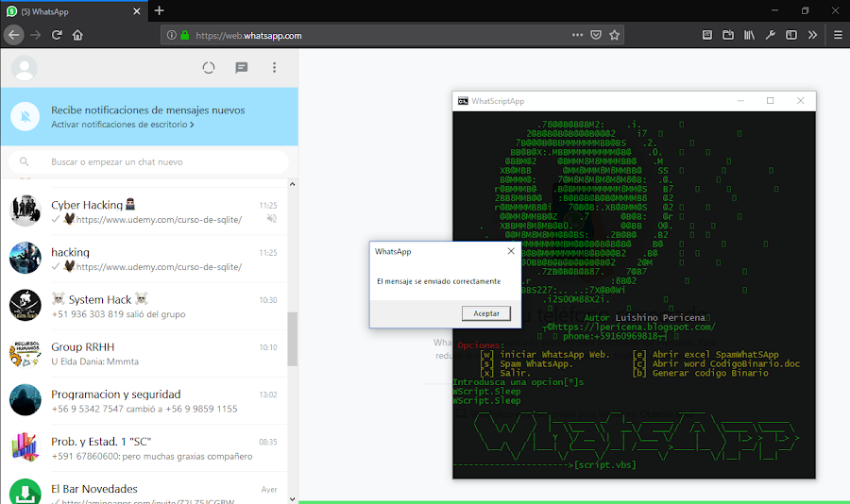The width and height of the screenshot is (850, 504).
Task: Show more toolbar tools overflow chevron
Action: pos(812,35)
